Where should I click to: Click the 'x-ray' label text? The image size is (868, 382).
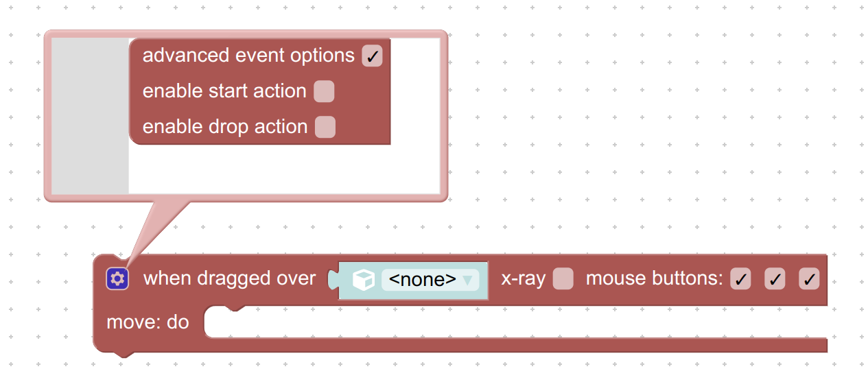(x=524, y=279)
